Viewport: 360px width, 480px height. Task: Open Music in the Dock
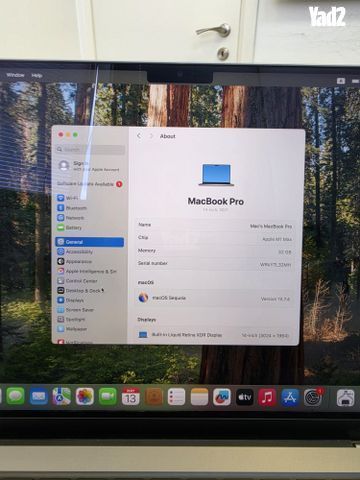coord(267,397)
